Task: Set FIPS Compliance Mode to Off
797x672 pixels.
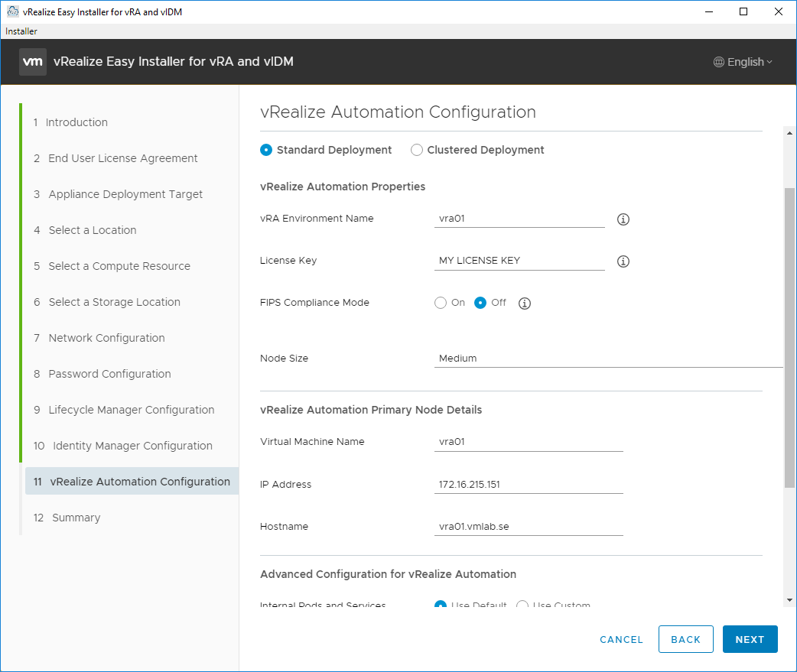Action: [x=480, y=303]
